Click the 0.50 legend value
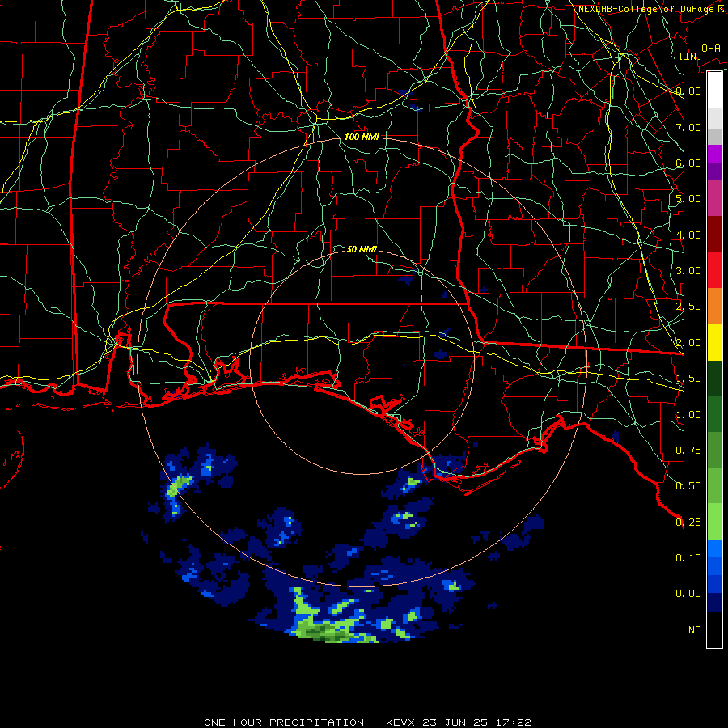 (x=688, y=486)
